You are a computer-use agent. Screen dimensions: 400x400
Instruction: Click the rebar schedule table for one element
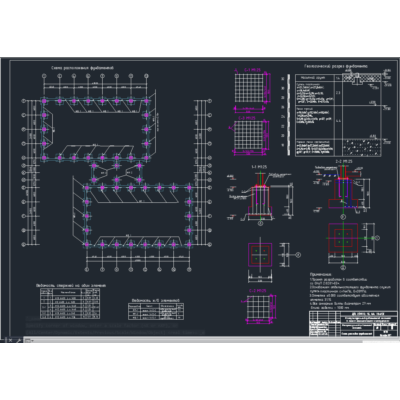(71, 303)
